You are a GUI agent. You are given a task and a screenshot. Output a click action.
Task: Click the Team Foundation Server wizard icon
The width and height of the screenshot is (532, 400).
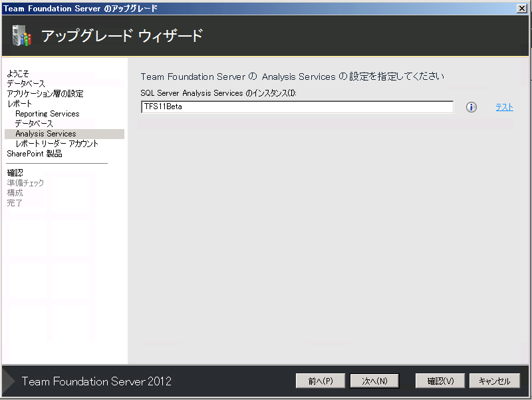[x=22, y=36]
